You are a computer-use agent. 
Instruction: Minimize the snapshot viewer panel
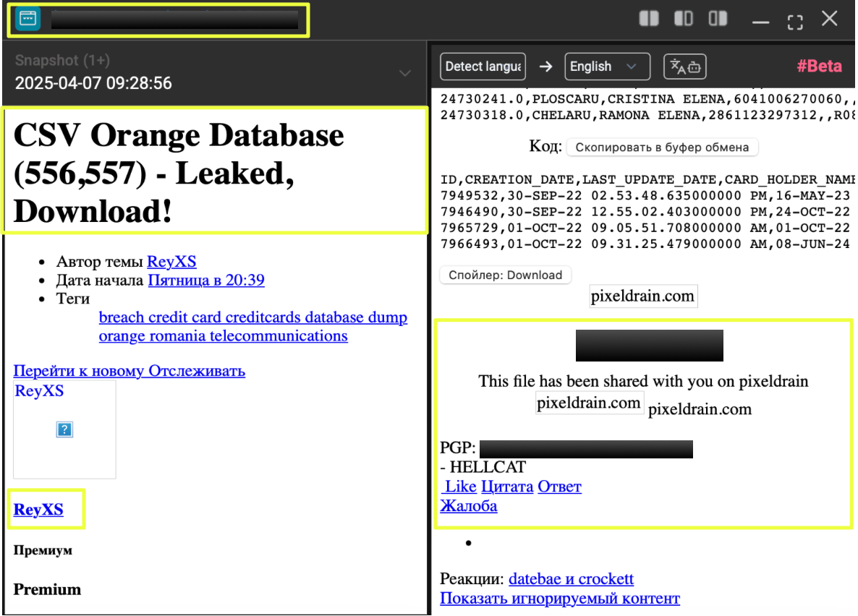click(760, 21)
